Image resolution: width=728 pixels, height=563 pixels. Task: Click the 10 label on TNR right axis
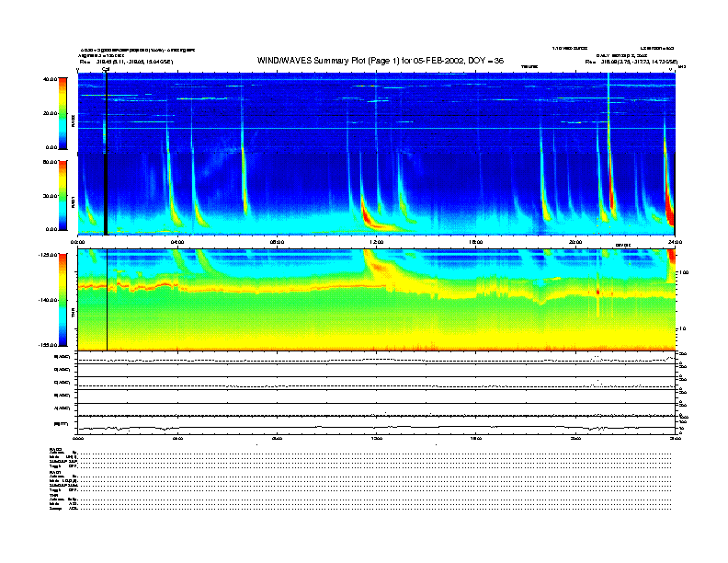(682, 329)
